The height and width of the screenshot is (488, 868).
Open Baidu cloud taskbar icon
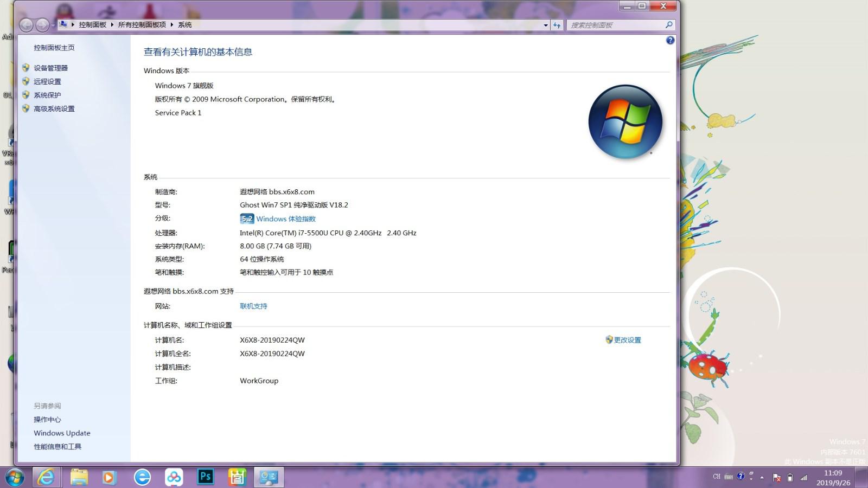(174, 477)
